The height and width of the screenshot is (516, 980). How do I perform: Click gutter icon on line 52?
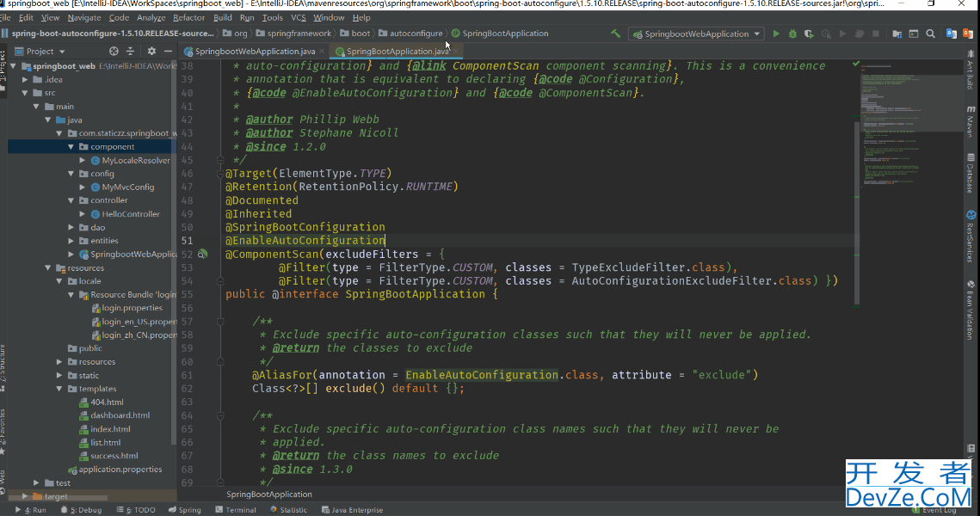tap(202, 255)
